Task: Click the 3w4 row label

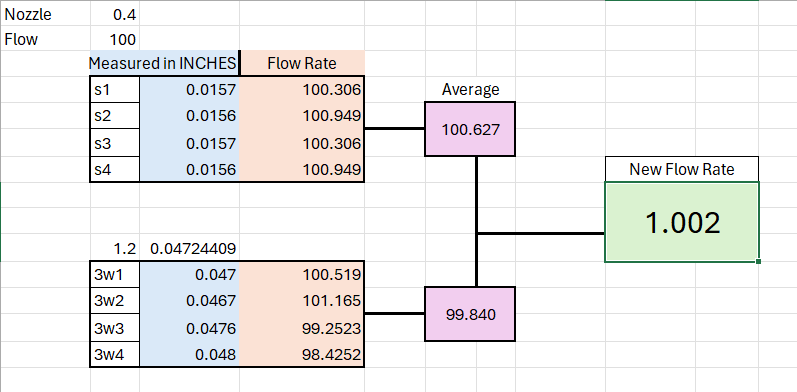Action: click(x=115, y=354)
